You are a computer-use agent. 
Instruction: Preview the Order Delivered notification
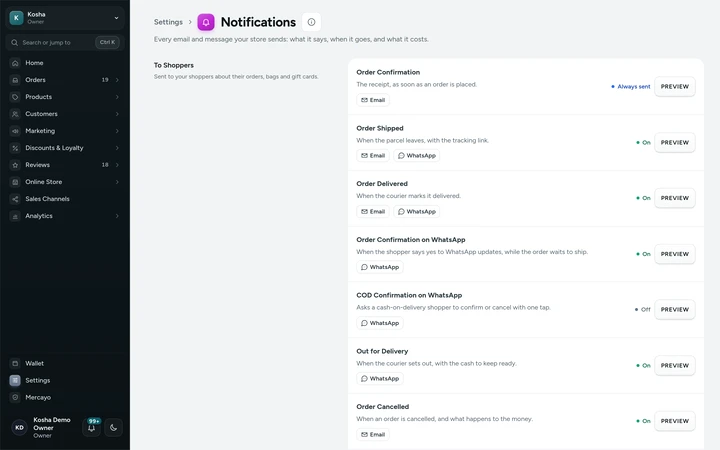tap(675, 198)
